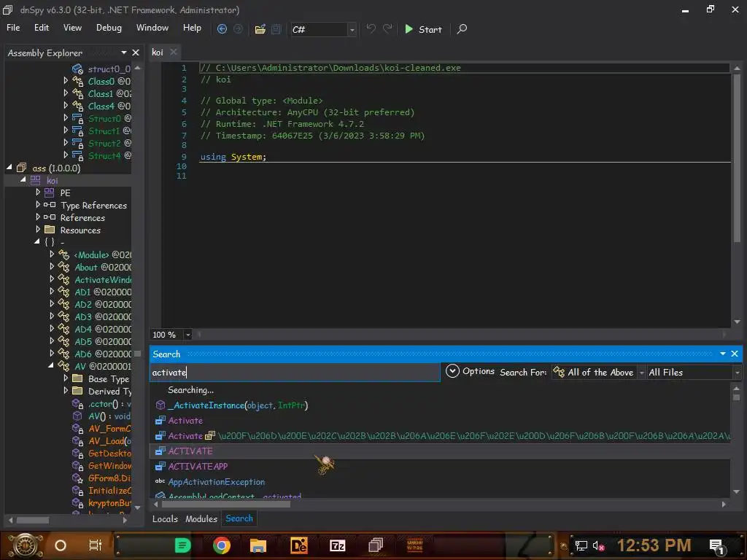
Task: Select the Resources folder icon
Action: point(50,230)
